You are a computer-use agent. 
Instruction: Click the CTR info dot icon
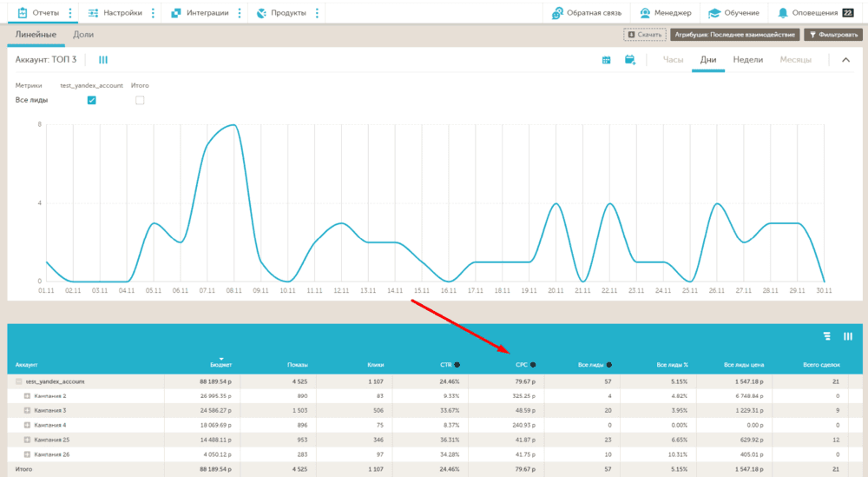(457, 365)
